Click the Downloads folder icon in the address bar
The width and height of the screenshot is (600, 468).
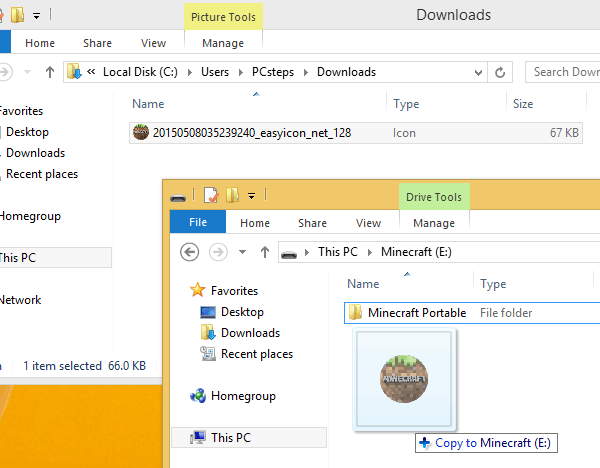pyautogui.click(x=74, y=72)
